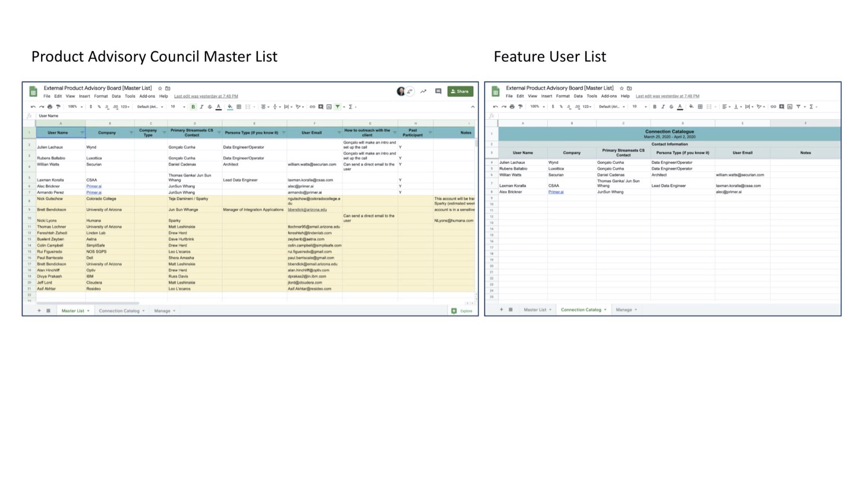Toggle Bold in Master List toolbar
This screenshot has height=488, width=868.
coord(193,107)
